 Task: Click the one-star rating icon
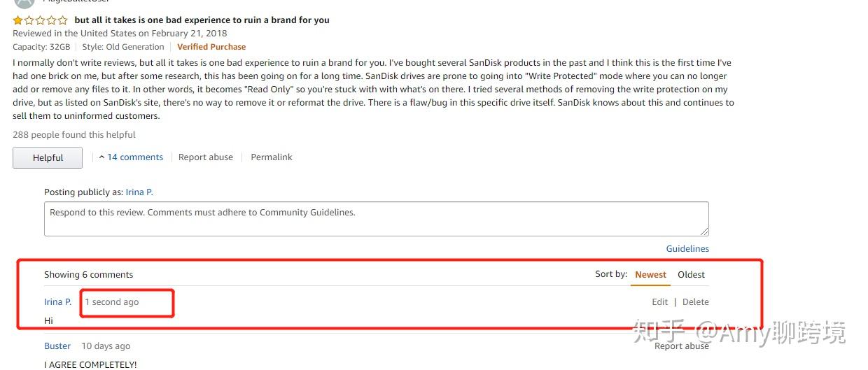point(40,20)
